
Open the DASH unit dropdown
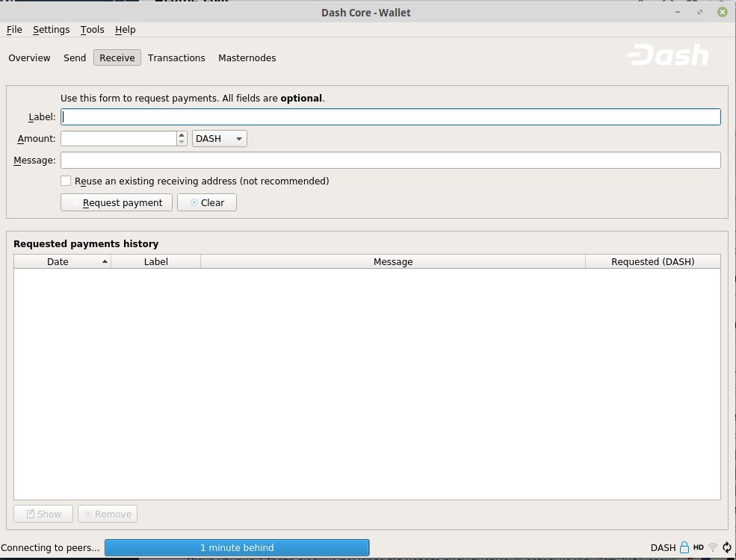coord(219,138)
